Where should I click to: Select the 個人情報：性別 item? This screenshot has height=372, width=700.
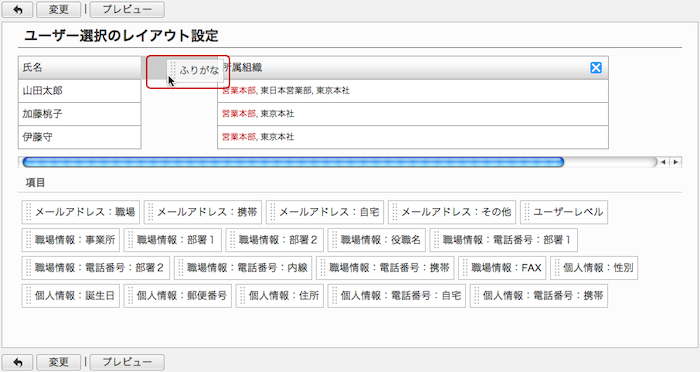(594, 268)
